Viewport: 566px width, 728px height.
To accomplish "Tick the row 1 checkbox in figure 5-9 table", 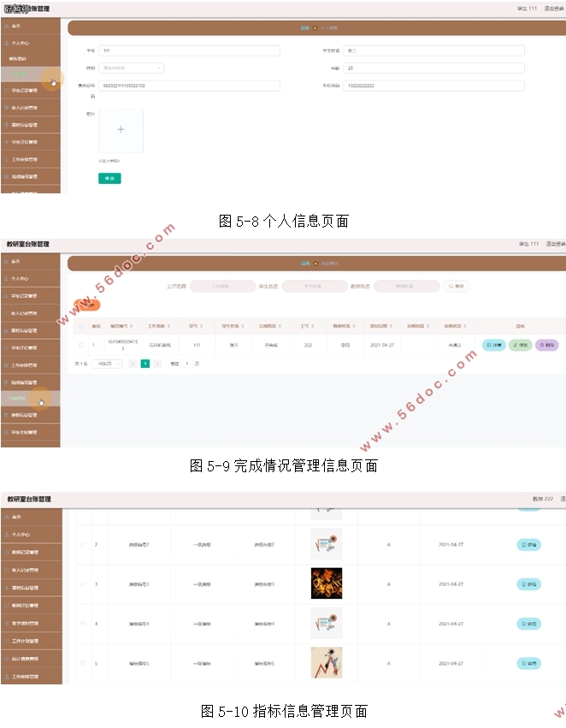I will coord(81,345).
